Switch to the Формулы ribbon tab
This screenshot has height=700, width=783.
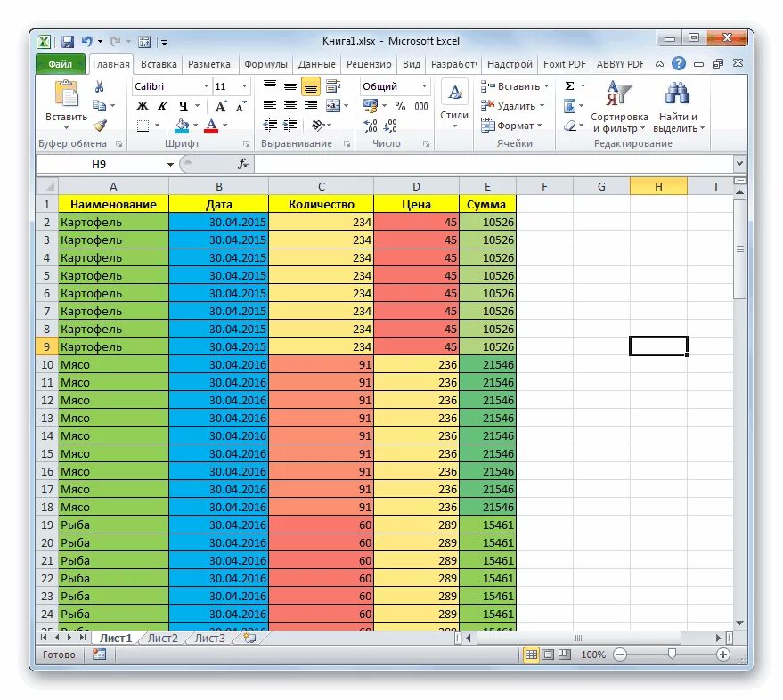point(265,64)
